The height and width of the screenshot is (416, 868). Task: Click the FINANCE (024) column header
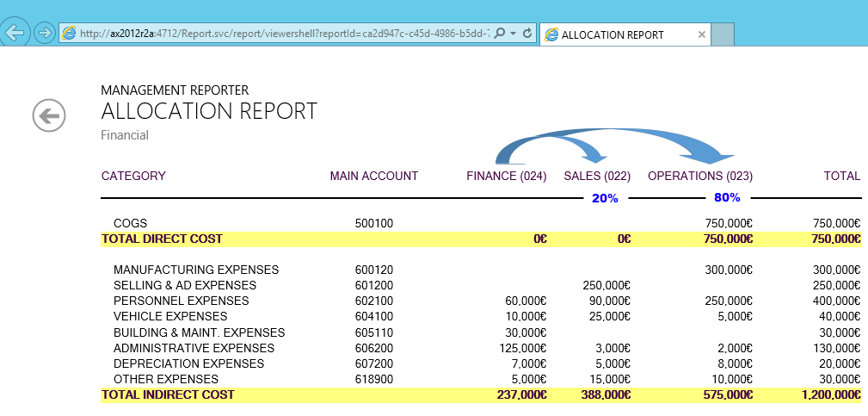[x=506, y=176]
